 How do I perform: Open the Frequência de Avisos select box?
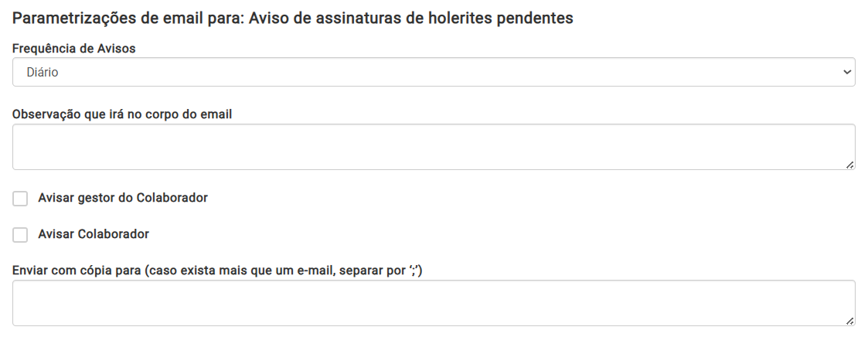pos(433,72)
